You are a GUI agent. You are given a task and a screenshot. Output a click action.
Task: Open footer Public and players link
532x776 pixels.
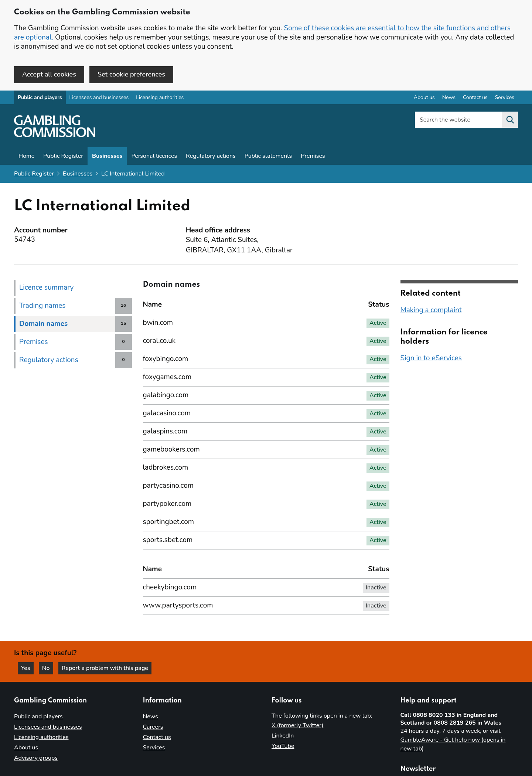click(38, 717)
